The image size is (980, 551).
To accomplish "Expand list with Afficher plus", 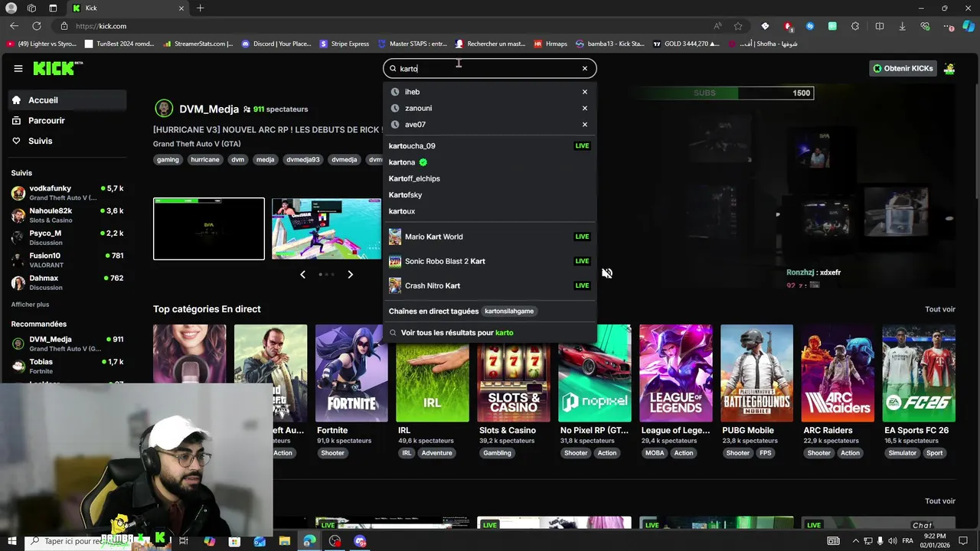I will (x=30, y=305).
